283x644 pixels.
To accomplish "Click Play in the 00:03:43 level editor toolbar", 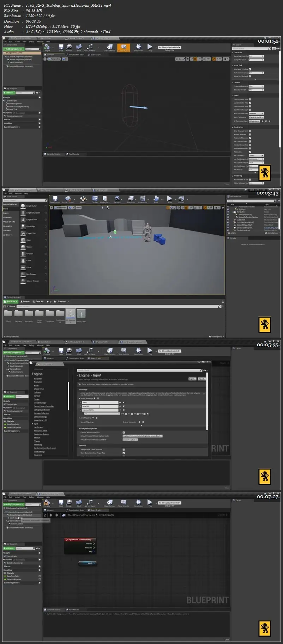I will pos(170,200).
